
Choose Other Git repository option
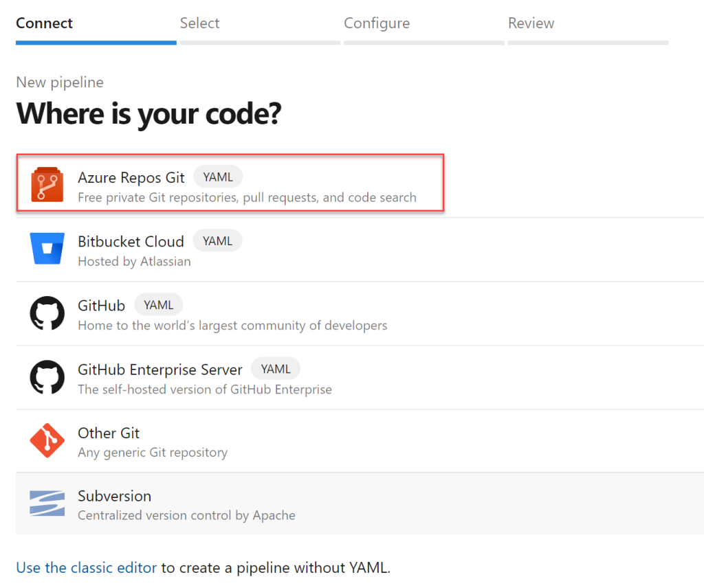coord(109,433)
